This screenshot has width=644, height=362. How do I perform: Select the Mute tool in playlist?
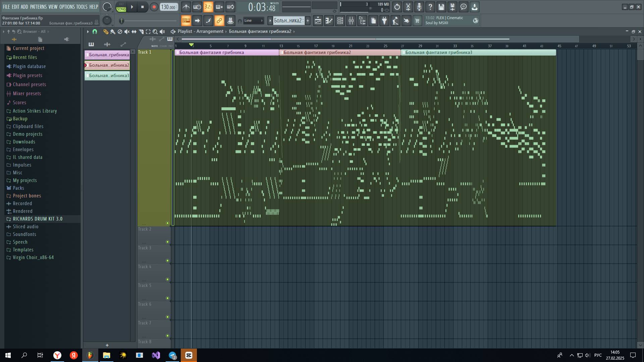coord(127,32)
